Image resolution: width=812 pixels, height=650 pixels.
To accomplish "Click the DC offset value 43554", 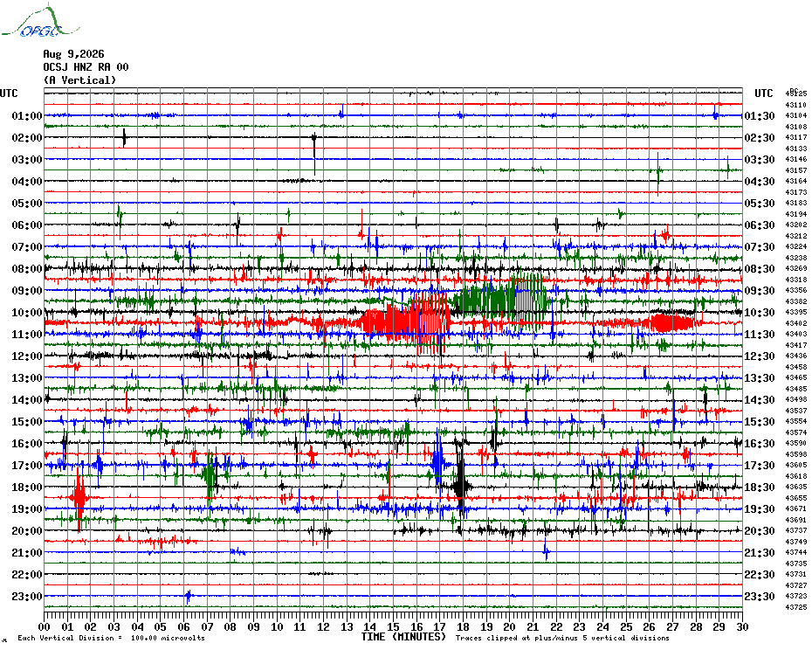I will 796,421.
